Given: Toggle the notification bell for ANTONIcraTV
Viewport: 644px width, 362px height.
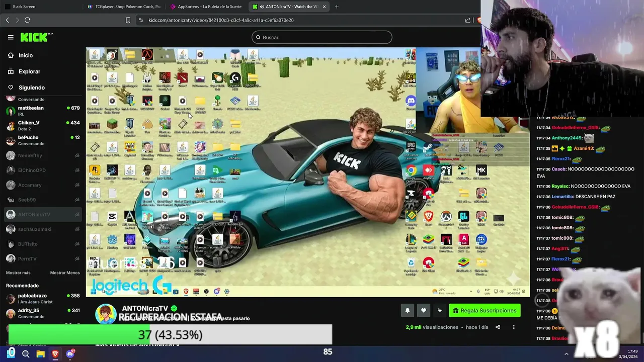Looking at the screenshot, I should click(408, 311).
